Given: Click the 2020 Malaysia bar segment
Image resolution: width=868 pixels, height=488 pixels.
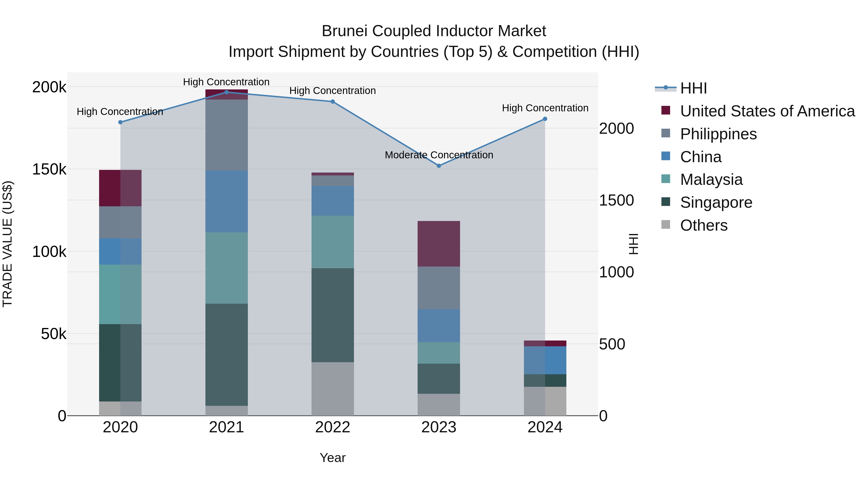Looking at the screenshot, I should tap(120, 294).
